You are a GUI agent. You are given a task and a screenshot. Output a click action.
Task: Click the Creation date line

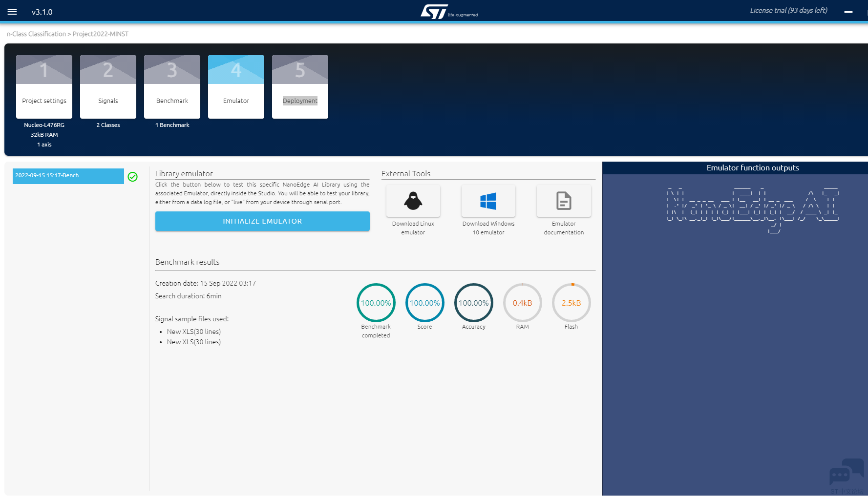click(x=206, y=283)
